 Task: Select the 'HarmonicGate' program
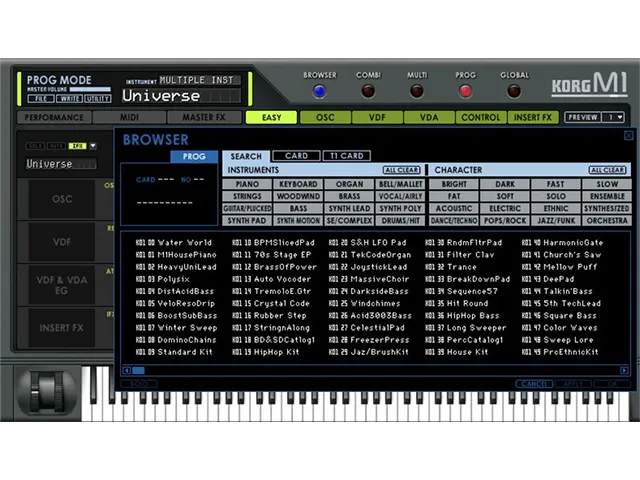point(562,242)
